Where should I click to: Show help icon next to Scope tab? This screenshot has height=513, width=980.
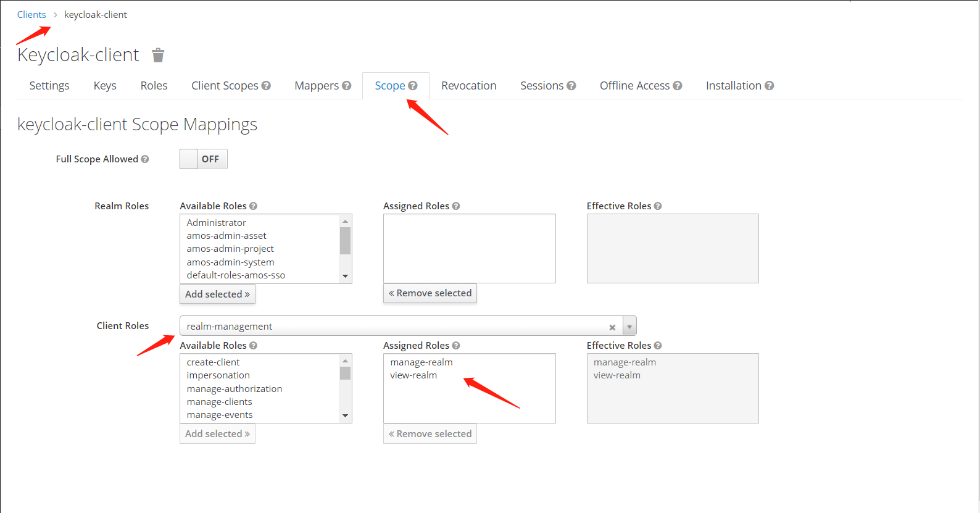413,86
